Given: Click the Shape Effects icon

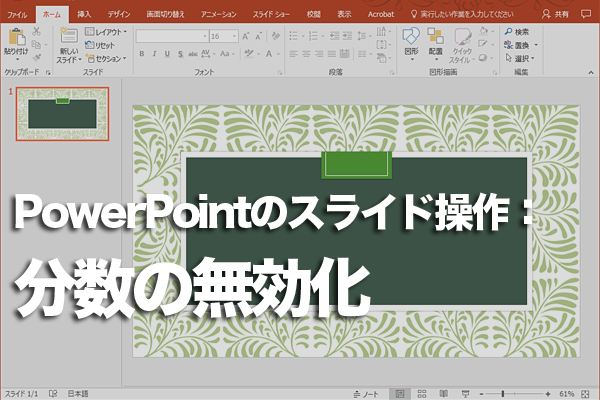Looking at the screenshot, I should [x=483, y=58].
